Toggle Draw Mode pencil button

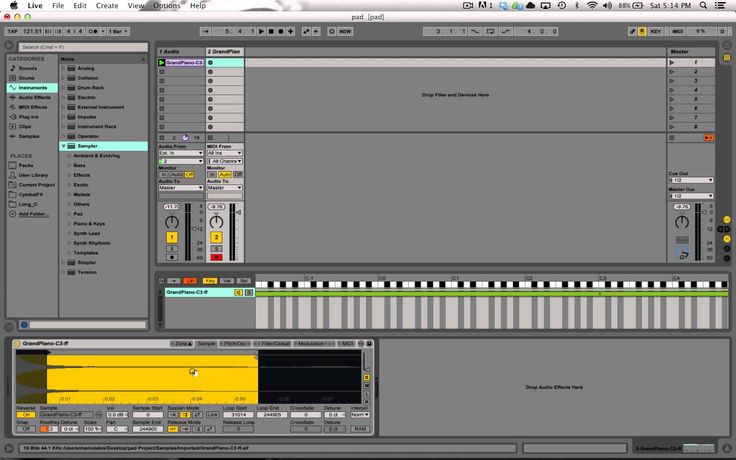click(x=632, y=31)
